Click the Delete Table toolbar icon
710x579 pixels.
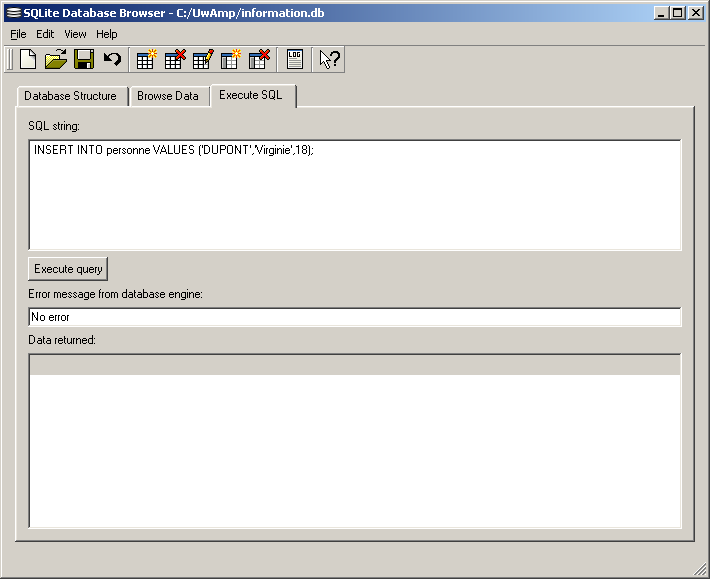point(175,60)
